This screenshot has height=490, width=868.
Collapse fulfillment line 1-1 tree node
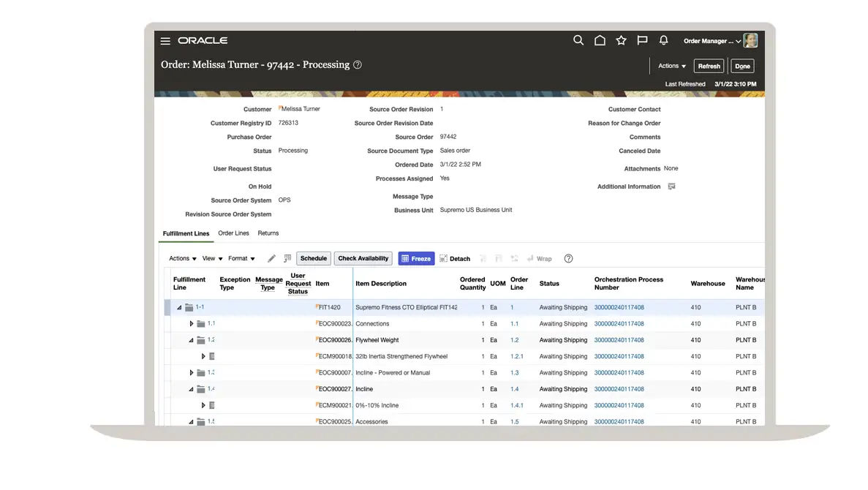point(179,308)
